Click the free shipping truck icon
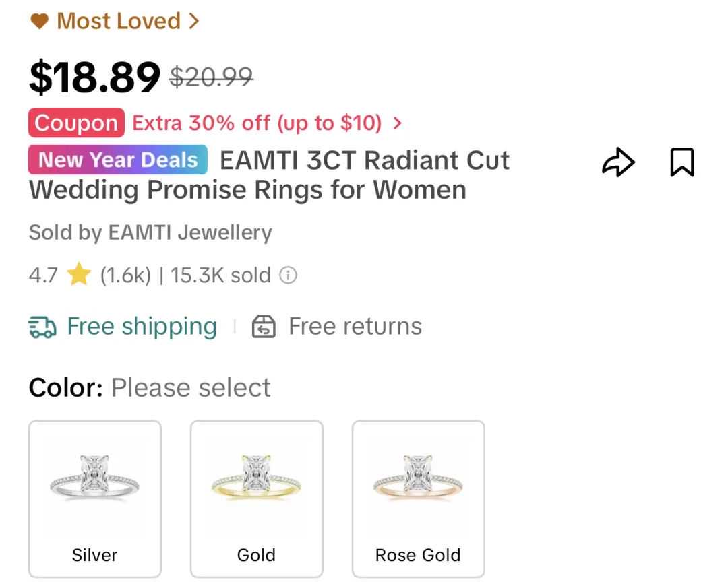The width and height of the screenshot is (728, 584). click(42, 327)
